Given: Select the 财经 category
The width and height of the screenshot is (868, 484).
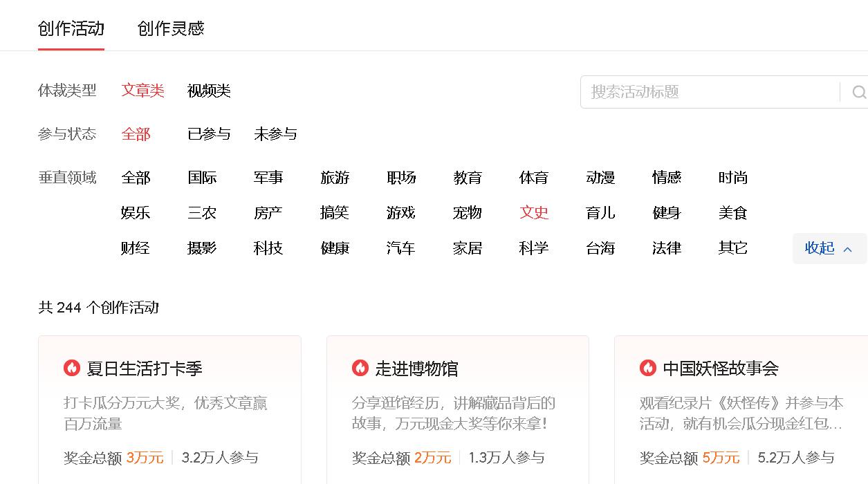Looking at the screenshot, I should point(135,248).
